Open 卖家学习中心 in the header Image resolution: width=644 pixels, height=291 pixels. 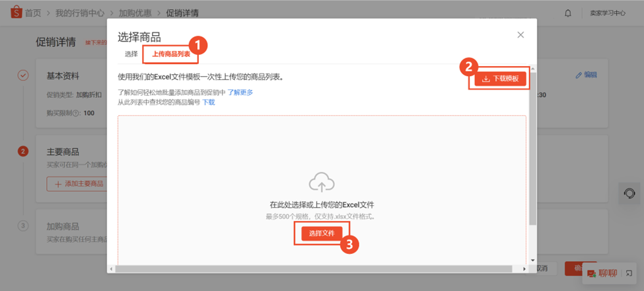(607, 13)
